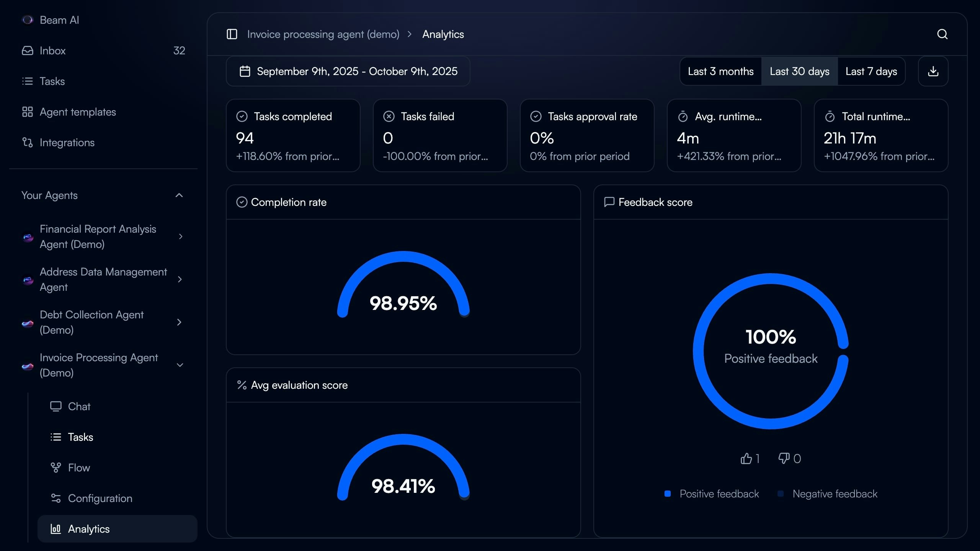Click the thumbs up feedback icon
980x551 pixels.
point(746,458)
